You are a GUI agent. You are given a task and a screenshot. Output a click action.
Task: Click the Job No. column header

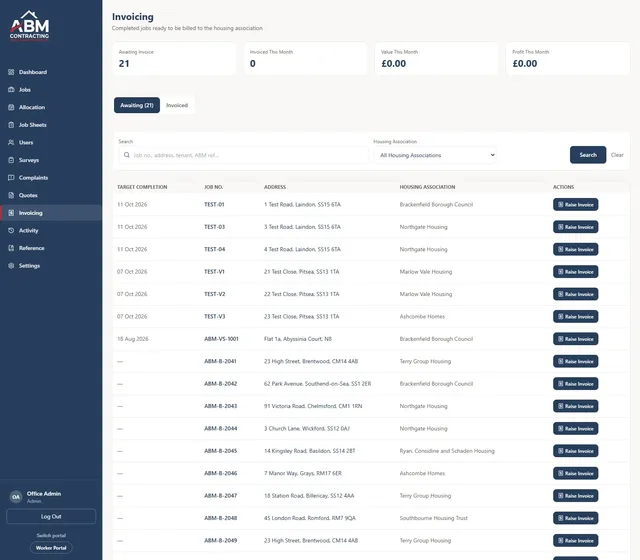tap(213, 187)
